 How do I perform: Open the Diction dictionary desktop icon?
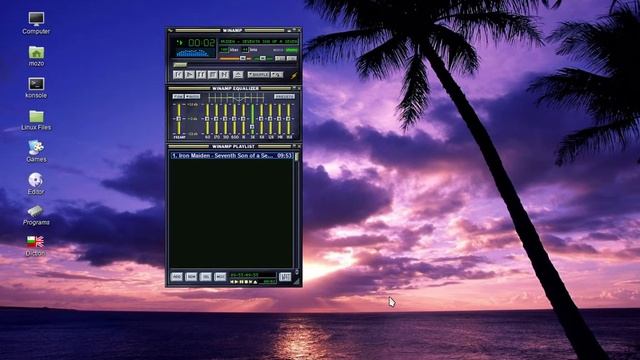[36, 246]
